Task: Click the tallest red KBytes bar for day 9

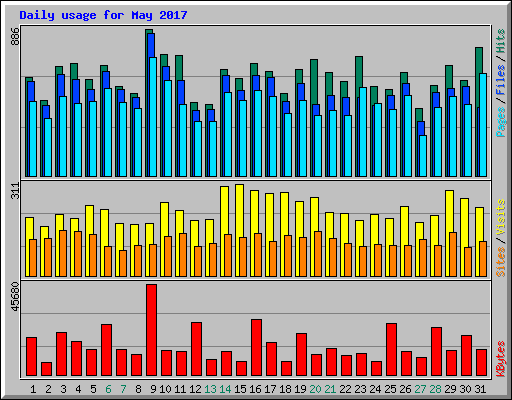Action: click(x=151, y=330)
